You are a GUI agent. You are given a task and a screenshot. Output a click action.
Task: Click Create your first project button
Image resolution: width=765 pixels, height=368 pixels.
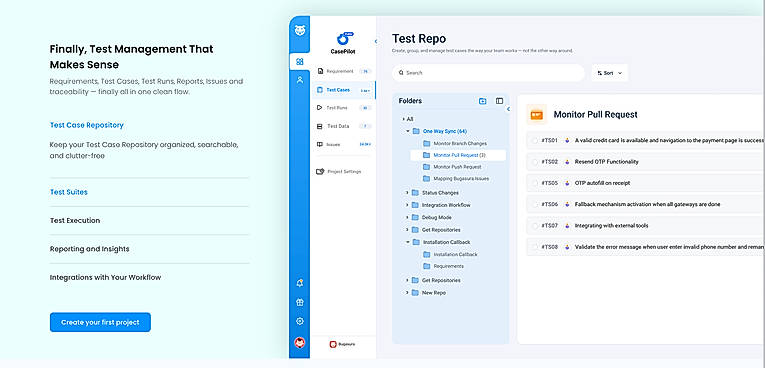(x=100, y=322)
